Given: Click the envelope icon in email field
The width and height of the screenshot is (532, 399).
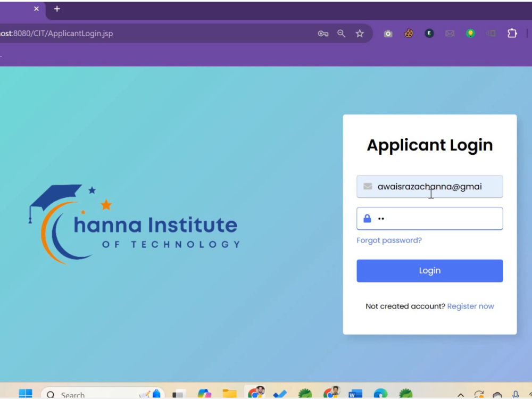Looking at the screenshot, I should (368, 186).
